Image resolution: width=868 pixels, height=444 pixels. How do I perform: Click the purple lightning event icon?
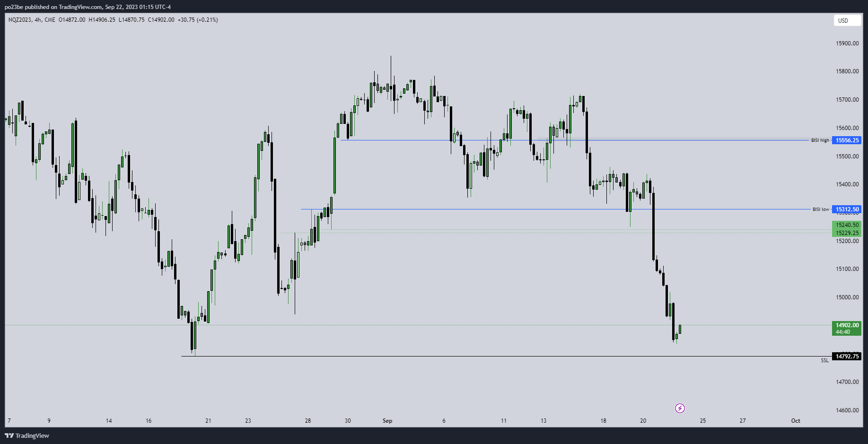point(680,408)
